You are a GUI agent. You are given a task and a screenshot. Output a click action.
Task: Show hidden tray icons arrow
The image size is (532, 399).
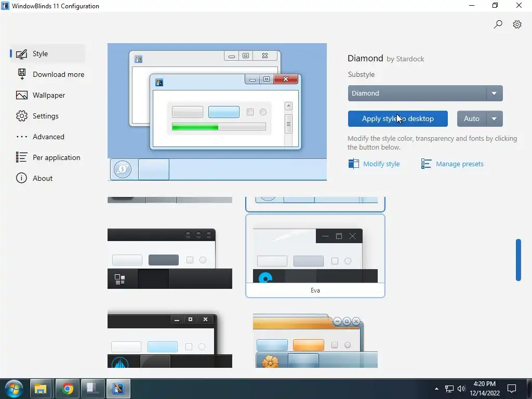pyautogui.click(x=436, y=389)
